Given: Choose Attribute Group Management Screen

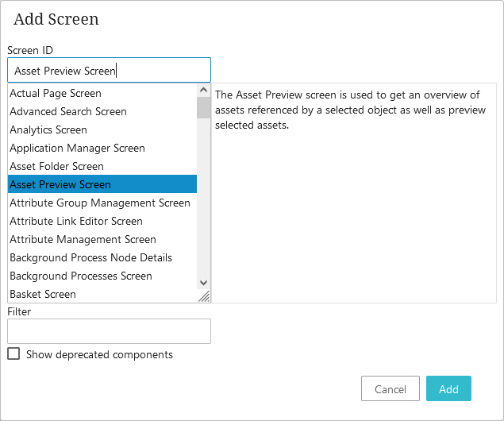Looking at the screenshot, I should [x=100, y=203].
